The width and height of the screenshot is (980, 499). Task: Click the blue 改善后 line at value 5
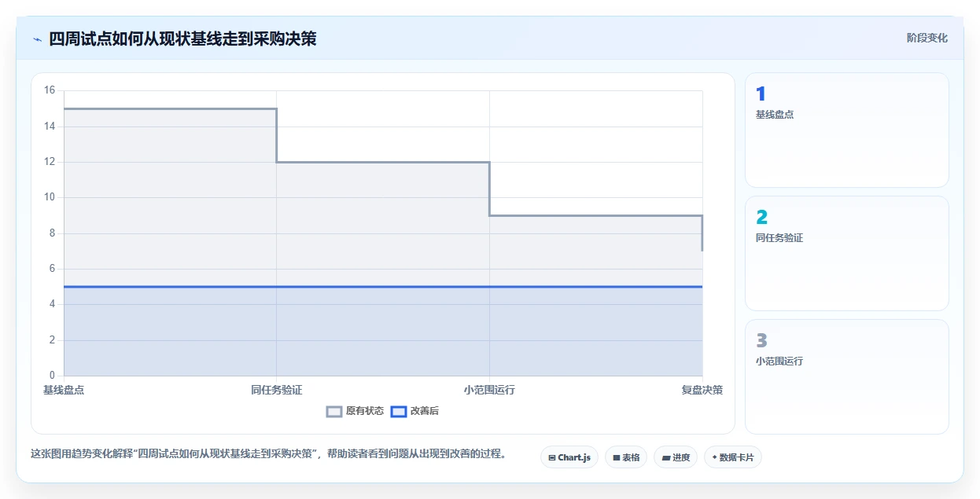(x=383, y=287)
